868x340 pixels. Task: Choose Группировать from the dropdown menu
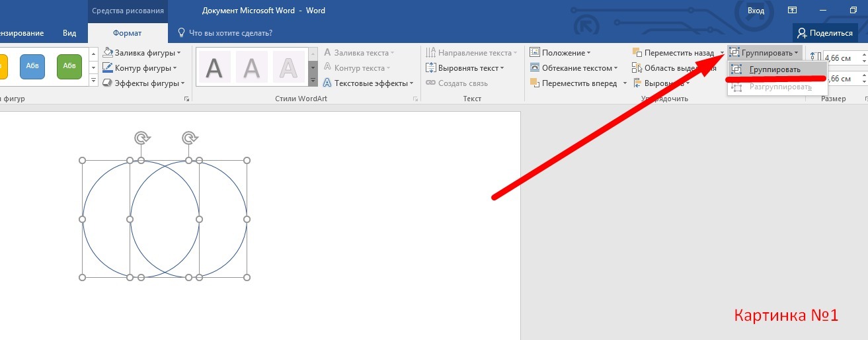[x=774, y=69]
